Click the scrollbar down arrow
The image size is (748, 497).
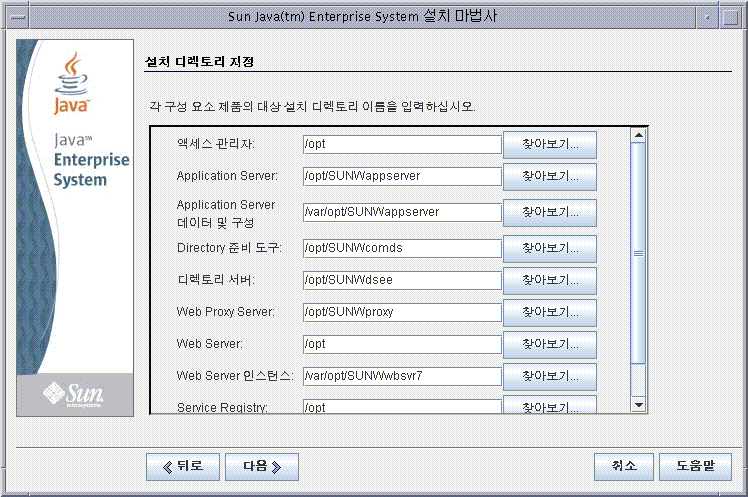(638, 404)
